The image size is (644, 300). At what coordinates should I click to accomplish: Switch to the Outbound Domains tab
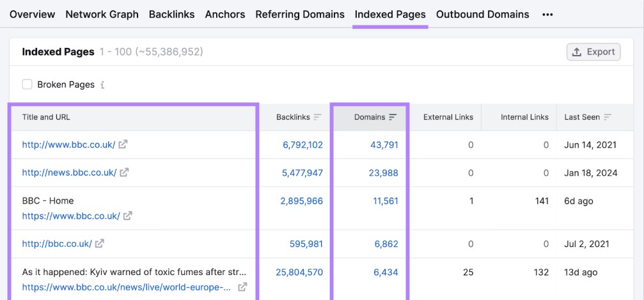click(483, 14)
